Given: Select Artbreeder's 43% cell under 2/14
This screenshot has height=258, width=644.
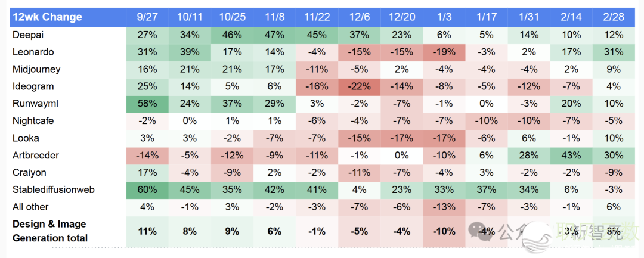Looking at the screenshot, I should pyautogui.click(x=571, y=155).
